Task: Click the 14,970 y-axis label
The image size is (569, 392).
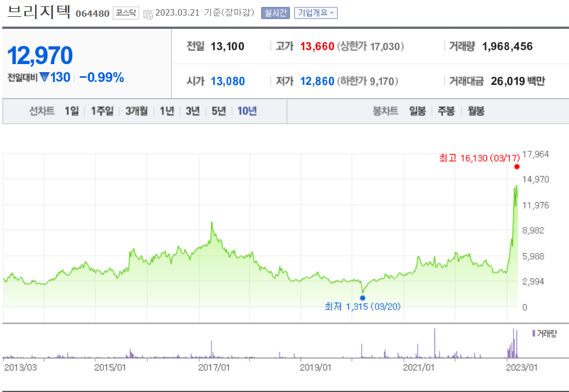Action: coord(535,179)
